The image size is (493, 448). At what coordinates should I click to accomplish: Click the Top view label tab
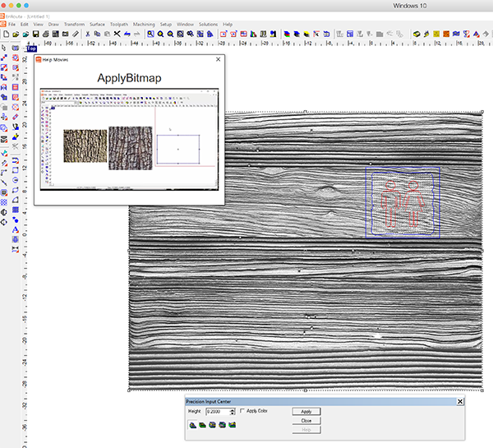32,48
